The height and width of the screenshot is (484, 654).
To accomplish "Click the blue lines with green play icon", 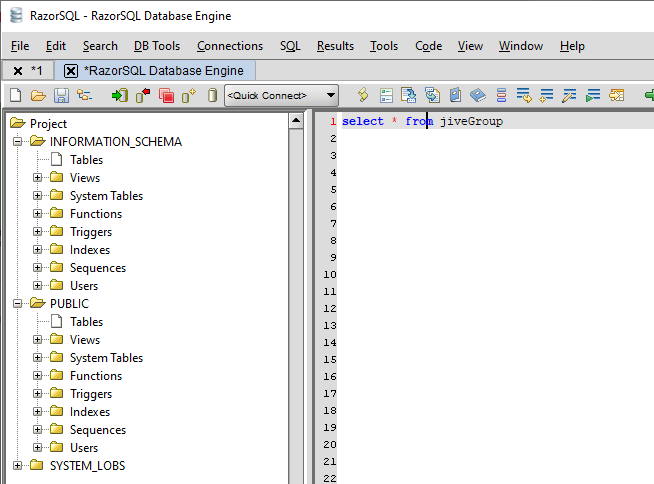I will coord(593,95).
